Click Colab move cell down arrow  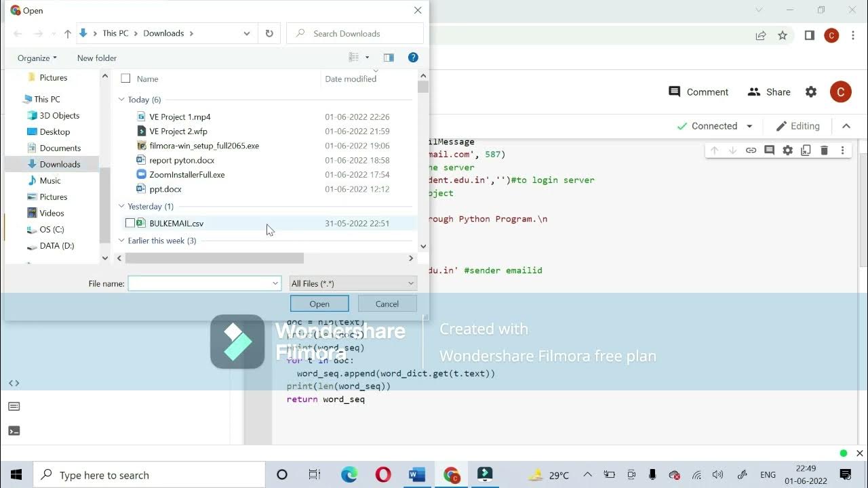pyautogui.click(x=732, y=150)
